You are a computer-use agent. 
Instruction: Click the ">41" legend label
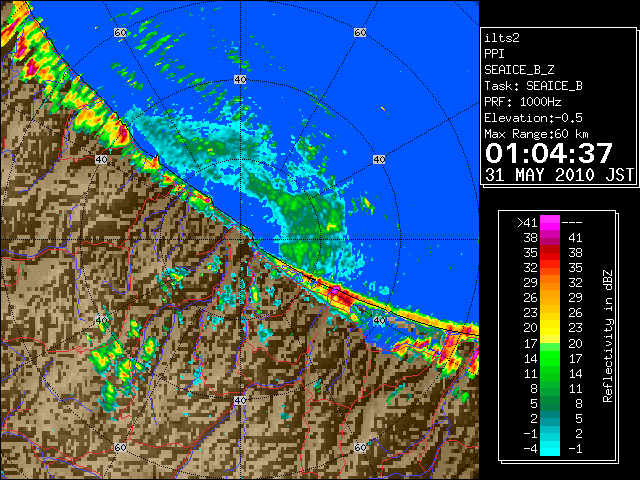[x=527, y=223]
